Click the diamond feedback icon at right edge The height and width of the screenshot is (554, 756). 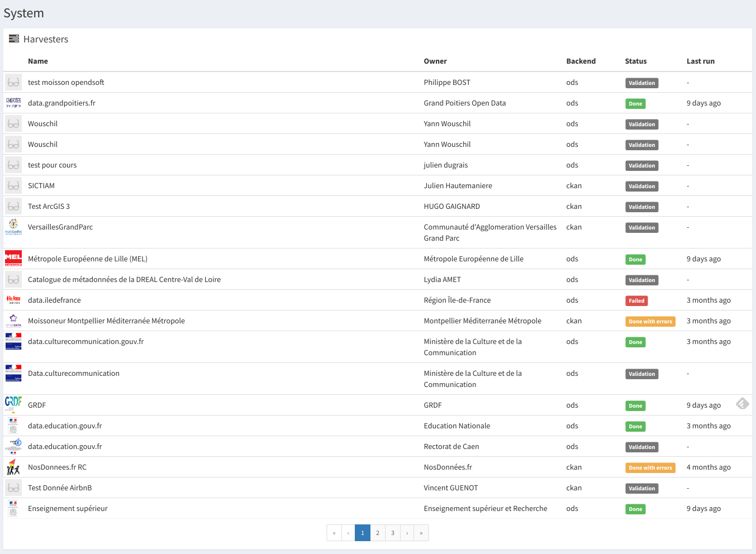coord(742,403)
